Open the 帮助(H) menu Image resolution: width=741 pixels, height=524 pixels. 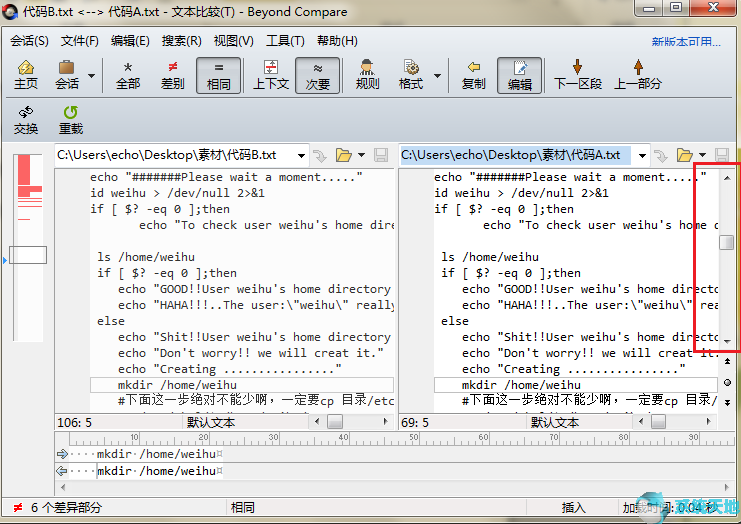pos(337,41)
